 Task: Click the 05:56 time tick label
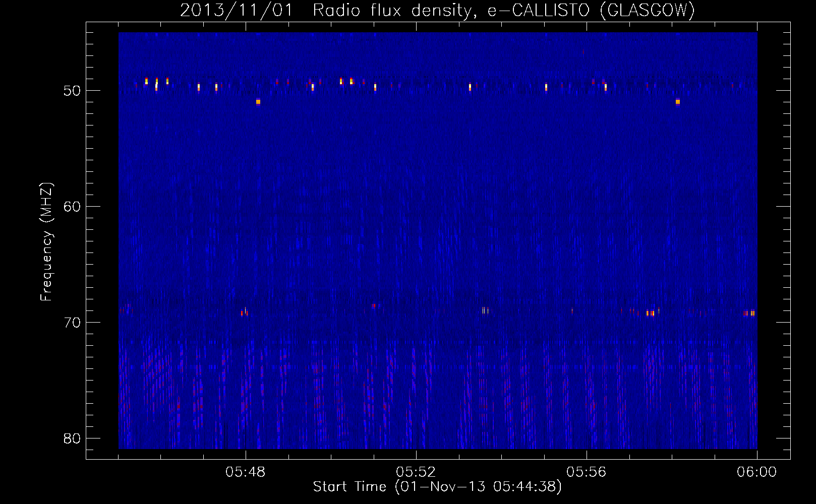click(587, 472)
